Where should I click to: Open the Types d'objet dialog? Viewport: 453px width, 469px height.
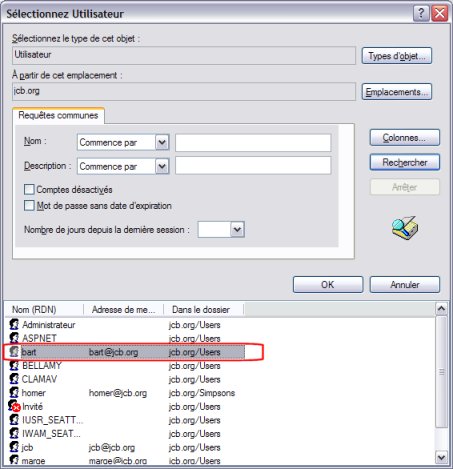click(397, 56)
